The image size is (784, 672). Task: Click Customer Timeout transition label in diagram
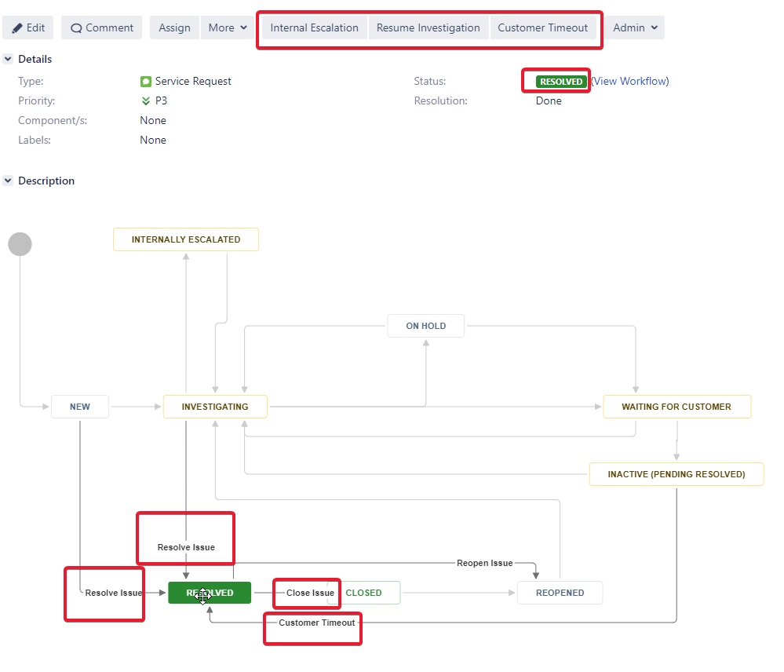point(316,623)
